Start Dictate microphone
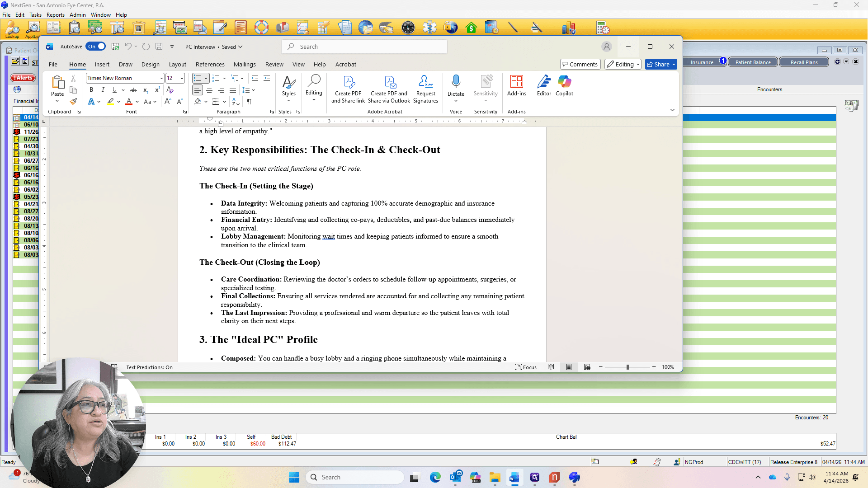Screen dimensions: 868x488 pos(456,82)
